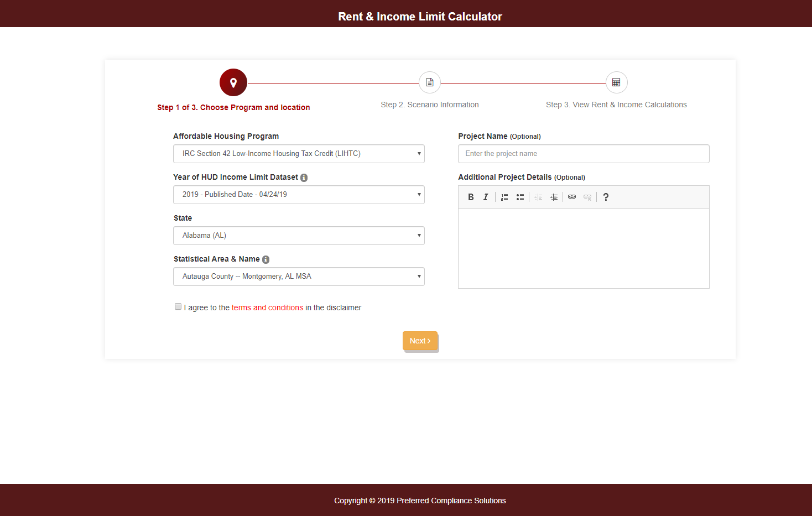Check the terms and conditions agreement box
Viewport: 812px width, 516px height.
(178, 306)
